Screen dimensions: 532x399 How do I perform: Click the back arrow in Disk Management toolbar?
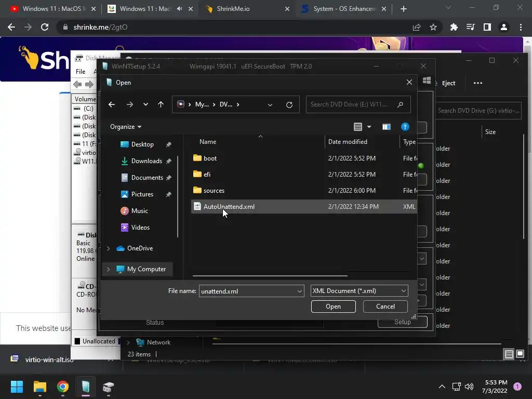pyautogui.click(x=77, y=85)
